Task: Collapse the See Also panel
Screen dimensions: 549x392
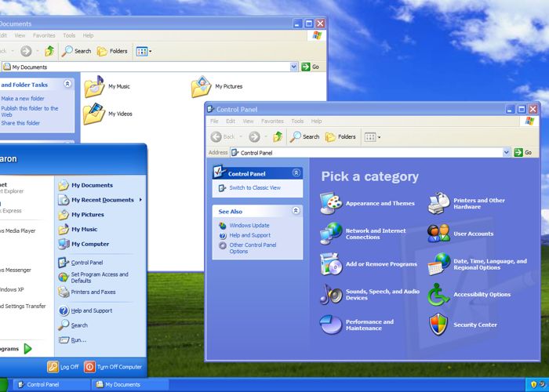Action: click(296, 211)
